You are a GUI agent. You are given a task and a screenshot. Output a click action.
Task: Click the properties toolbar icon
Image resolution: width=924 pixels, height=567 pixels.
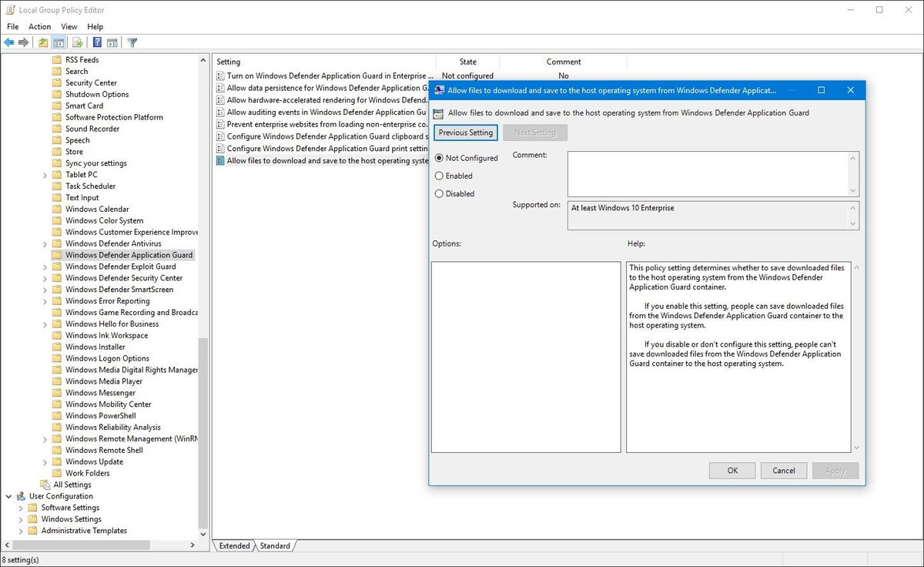(x=43, y=42)
